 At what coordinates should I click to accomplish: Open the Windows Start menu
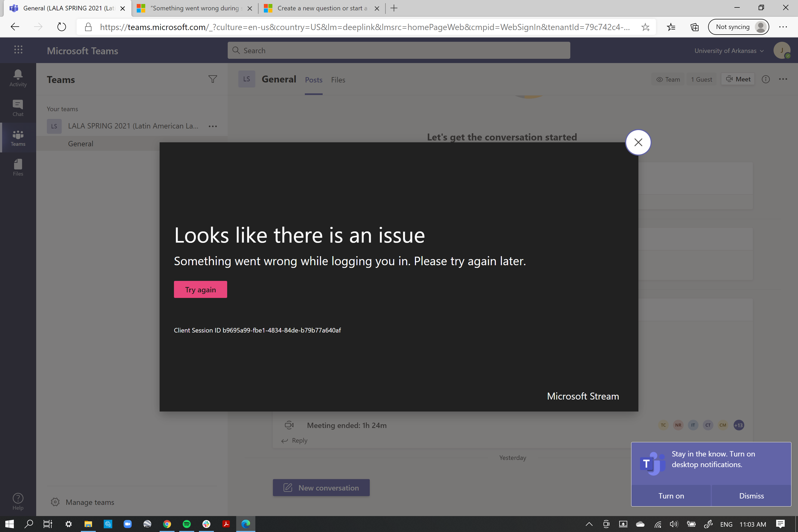pyautogui.click(x=10, y=524)
